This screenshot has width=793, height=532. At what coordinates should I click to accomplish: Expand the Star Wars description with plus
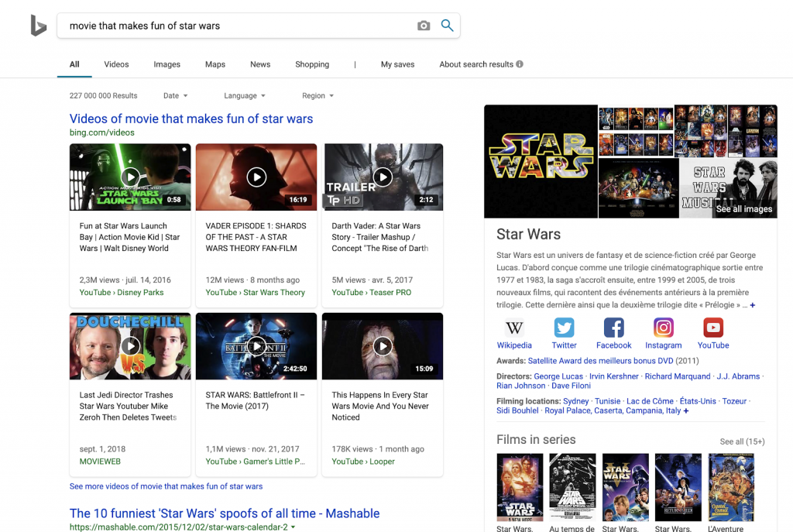click(x=752, y=306)
